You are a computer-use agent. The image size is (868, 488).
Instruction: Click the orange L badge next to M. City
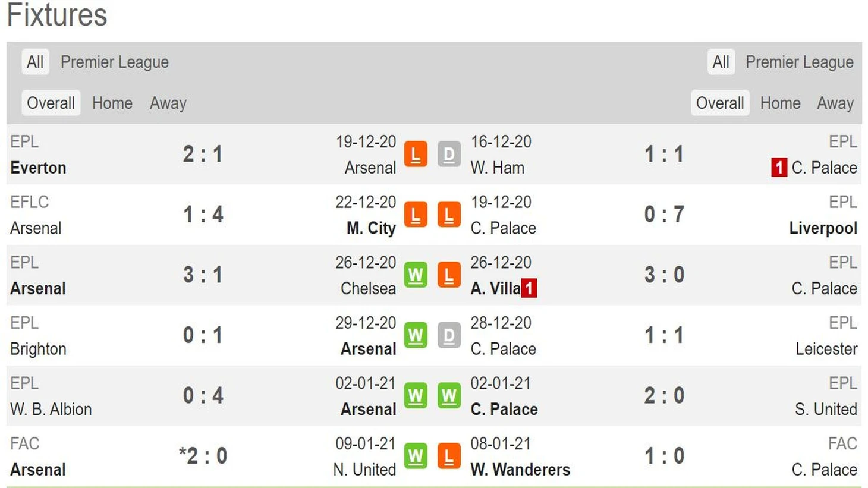[x=416, y=215]
